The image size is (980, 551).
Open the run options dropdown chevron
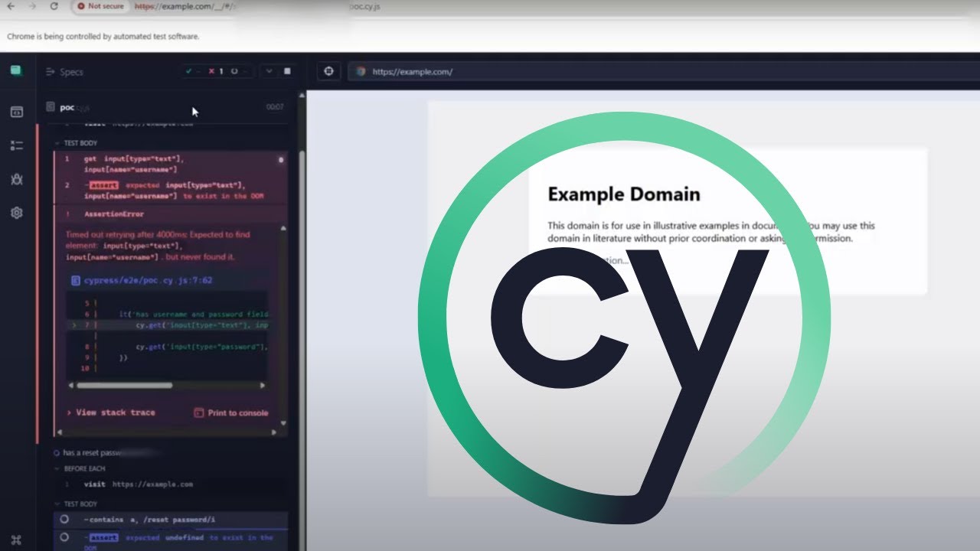tap(269, 71)
